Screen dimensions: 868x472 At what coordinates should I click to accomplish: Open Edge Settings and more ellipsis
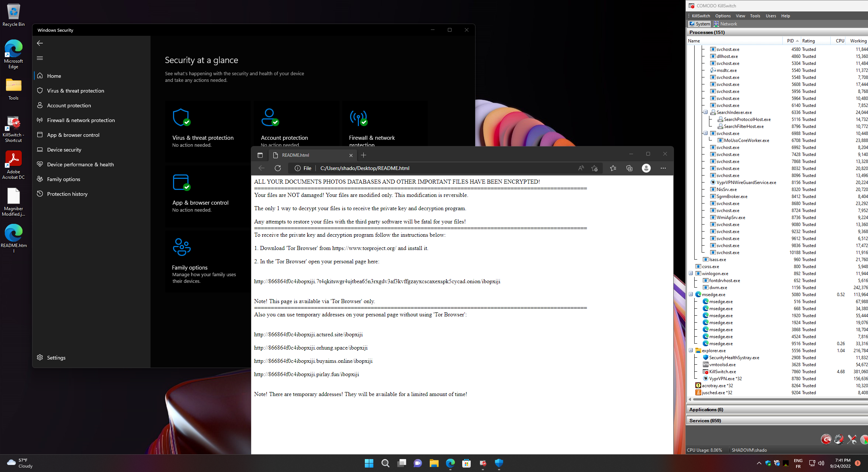coord(663,168)
